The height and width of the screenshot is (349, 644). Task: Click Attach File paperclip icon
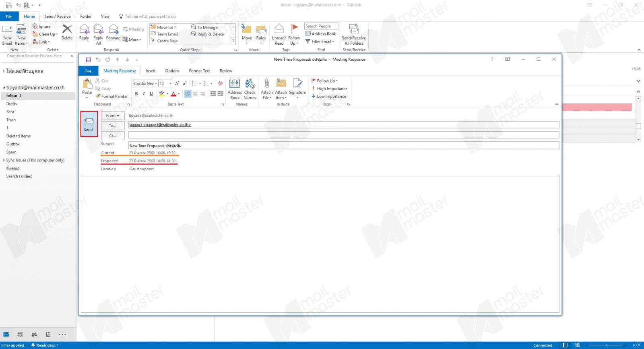click(266, 83)
